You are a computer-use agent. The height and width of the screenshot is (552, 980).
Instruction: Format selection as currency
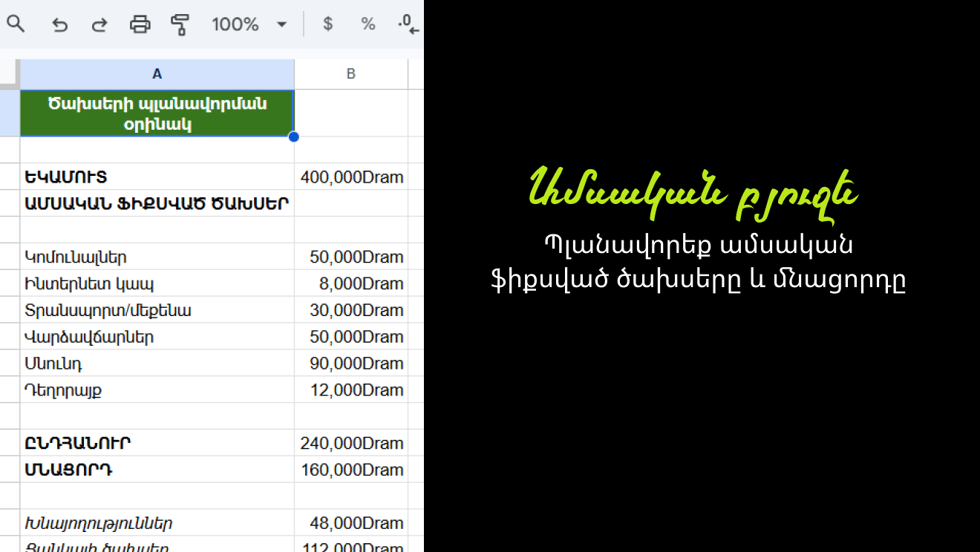[x=327, y=24]
